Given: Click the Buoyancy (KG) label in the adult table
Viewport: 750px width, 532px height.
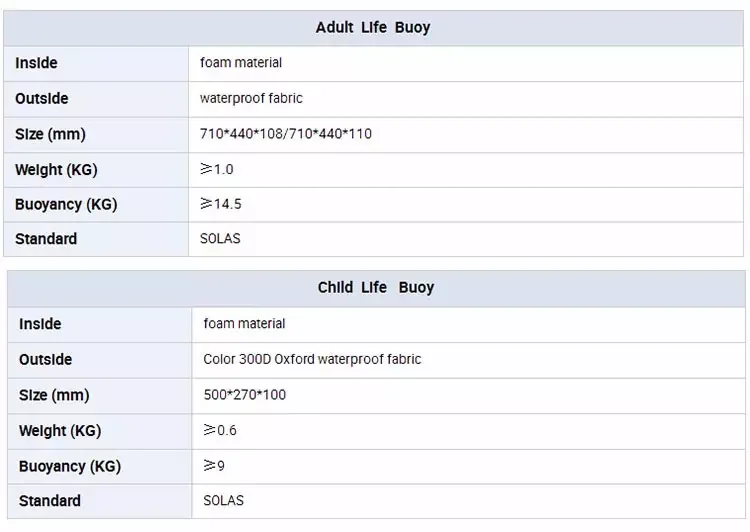Looking at the screenshot, I should pos(66,204).
